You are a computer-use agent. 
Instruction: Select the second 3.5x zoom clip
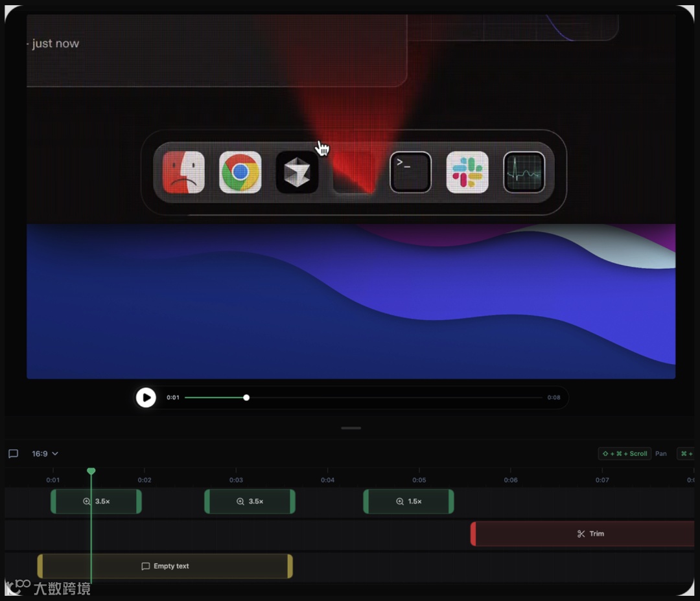[x=250, y=501]
